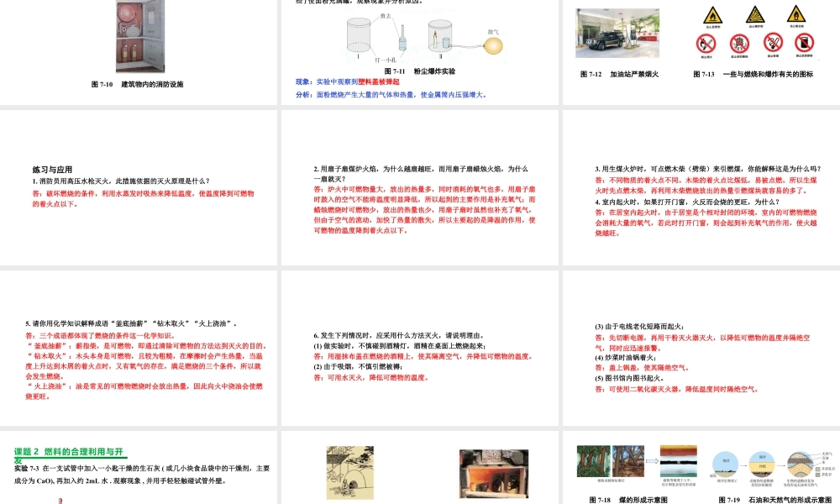Select the rightmost 当心氧化物 warning icon
Screen dimensions: 840x504
click(795, 16)
